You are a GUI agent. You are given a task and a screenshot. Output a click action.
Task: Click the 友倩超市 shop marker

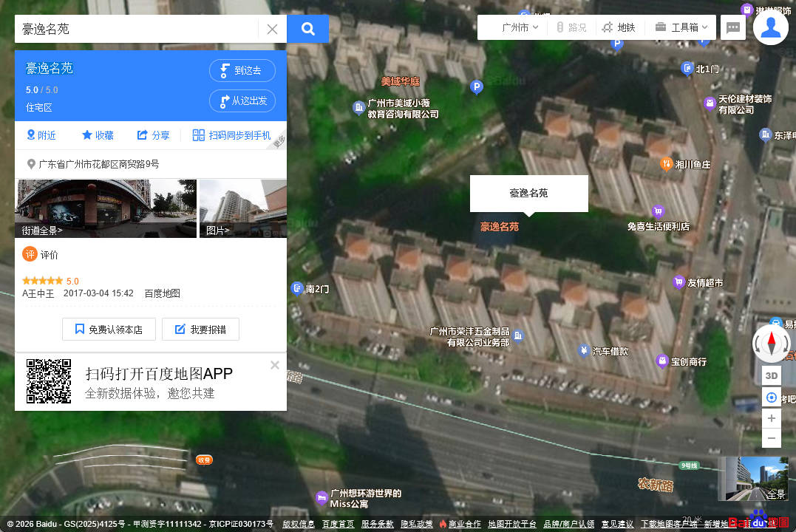pyautogui.click(x=678, y=282)
